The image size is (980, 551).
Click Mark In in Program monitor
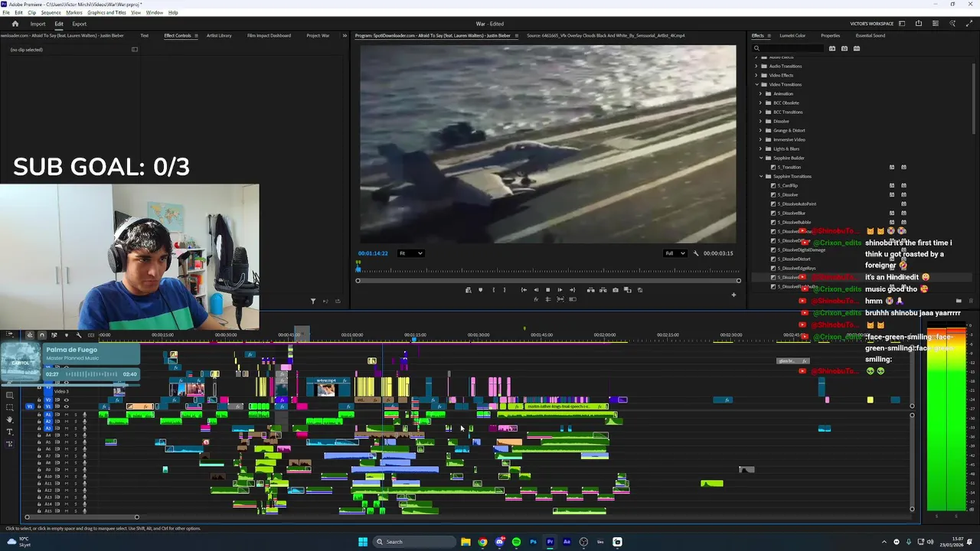494,290
